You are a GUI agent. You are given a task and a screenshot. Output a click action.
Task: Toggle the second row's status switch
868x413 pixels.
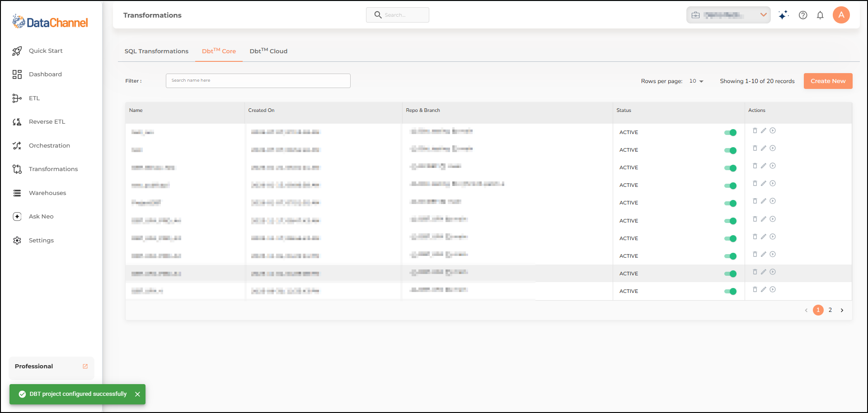(730, 150)
